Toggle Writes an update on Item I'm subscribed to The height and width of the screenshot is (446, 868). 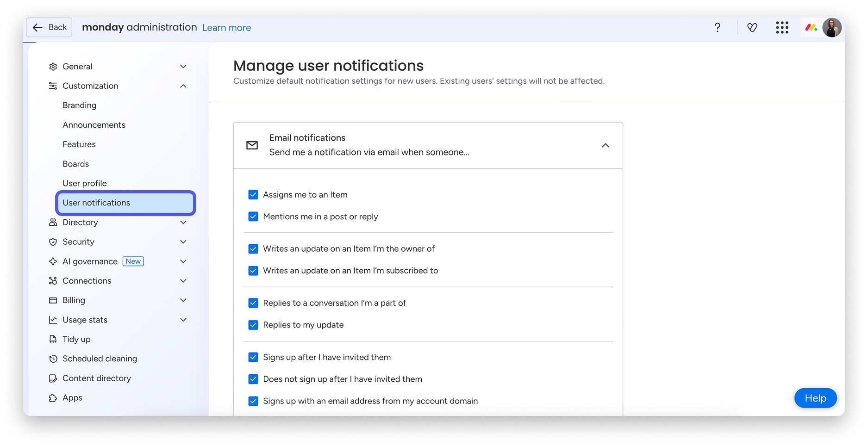pyautogui.click(x=253, y=271)
